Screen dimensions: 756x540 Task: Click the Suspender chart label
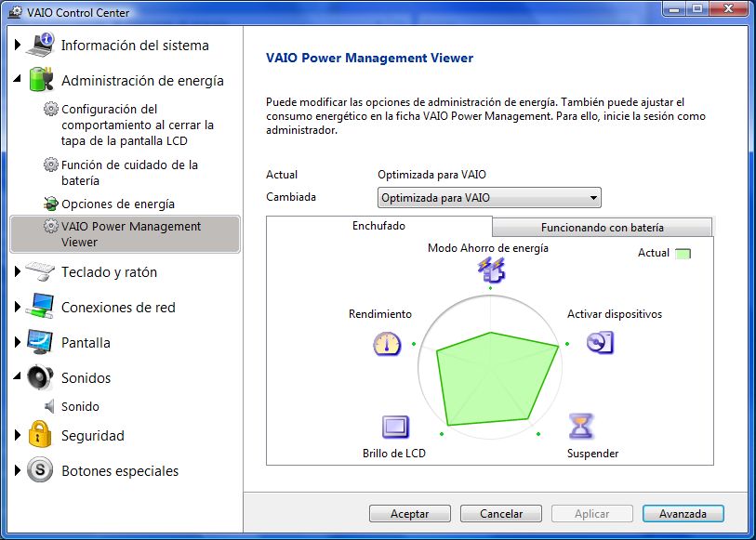click(x=592, y=454)
